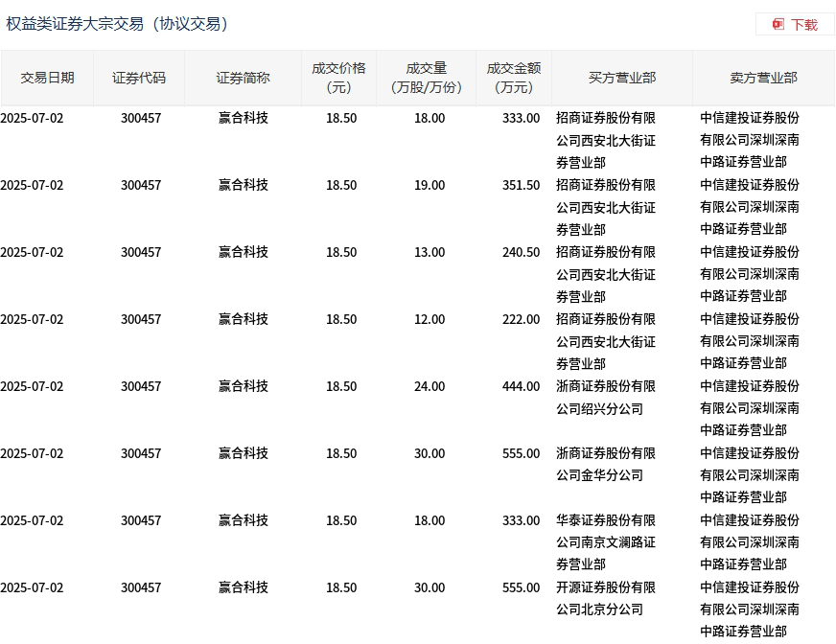Click the 351.50 amount cell
The width and height of the screenshot is (836, 644).
(521, 185)
